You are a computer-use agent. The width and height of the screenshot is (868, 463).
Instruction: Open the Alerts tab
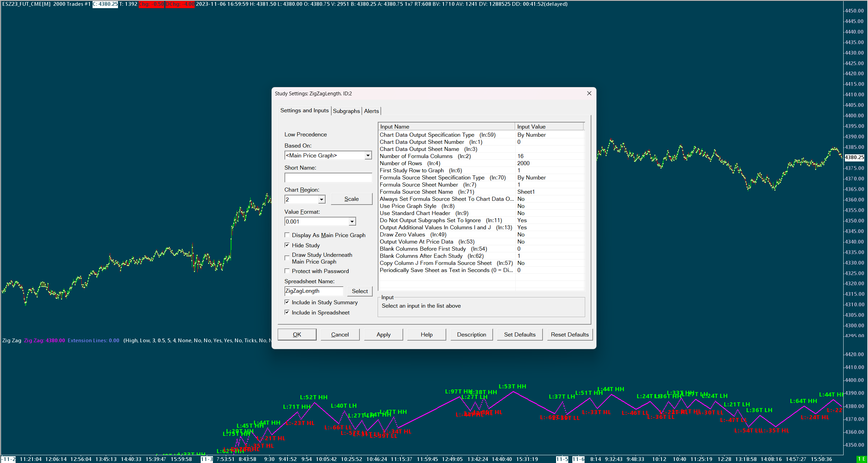tap(371, 111)
